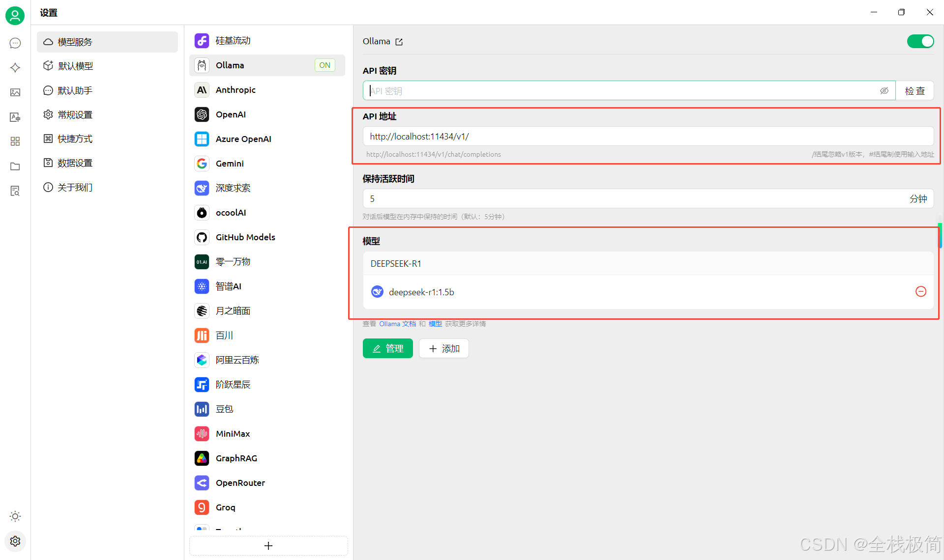The width and height of the screenshot is (944, 560).
Task: Click the 添加 add model button
Action: (443, 349)
